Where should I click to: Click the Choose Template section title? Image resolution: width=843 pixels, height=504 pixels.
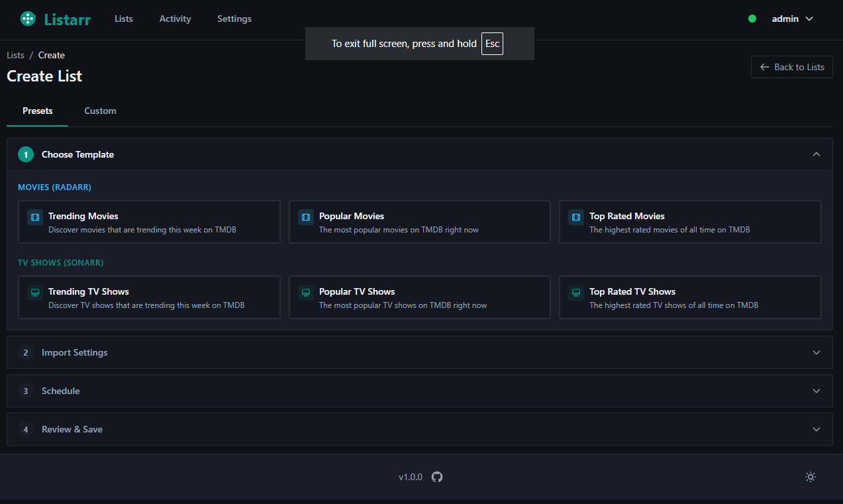coord(78,154)
